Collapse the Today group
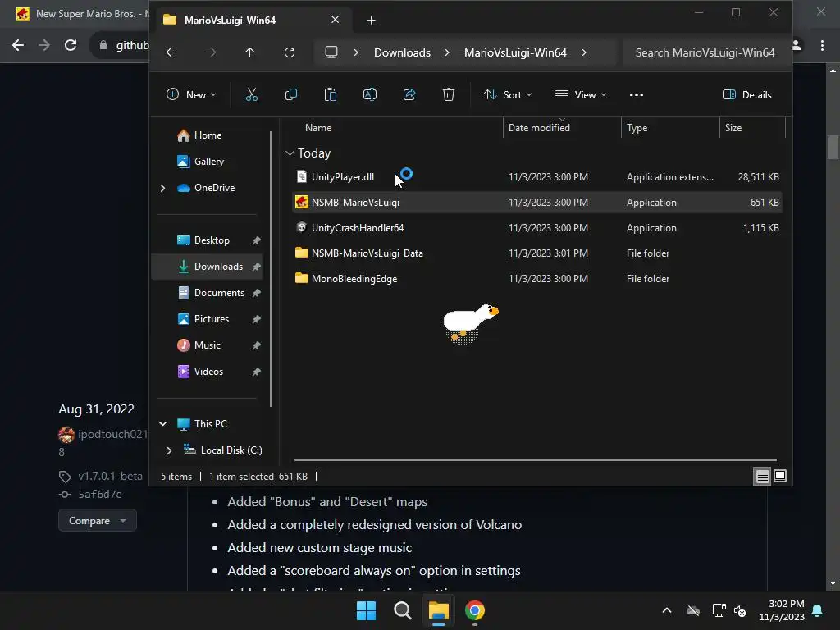The height and width of the screenshot is (630, 840). [290, 153]
